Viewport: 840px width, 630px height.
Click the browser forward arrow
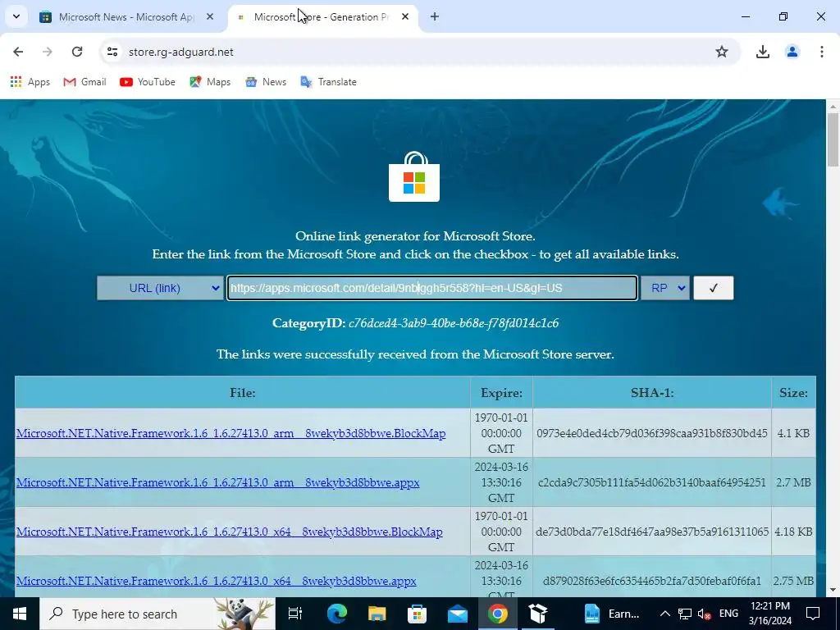[x=48, y=52]
